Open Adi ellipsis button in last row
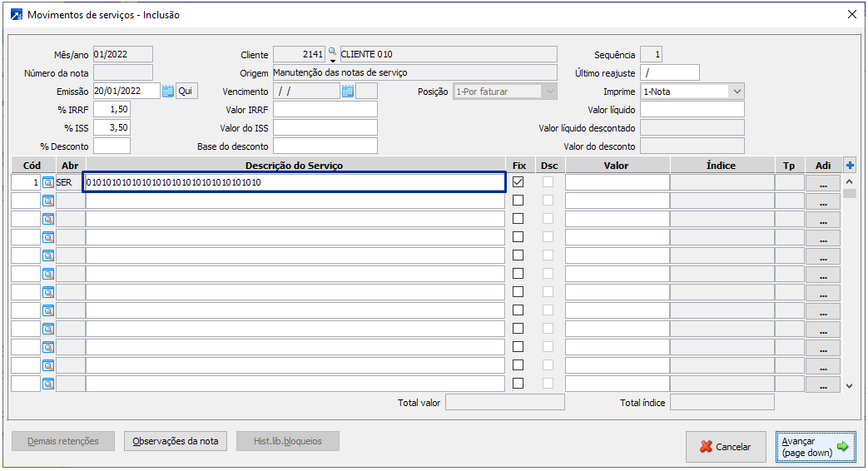 [823, 384]
